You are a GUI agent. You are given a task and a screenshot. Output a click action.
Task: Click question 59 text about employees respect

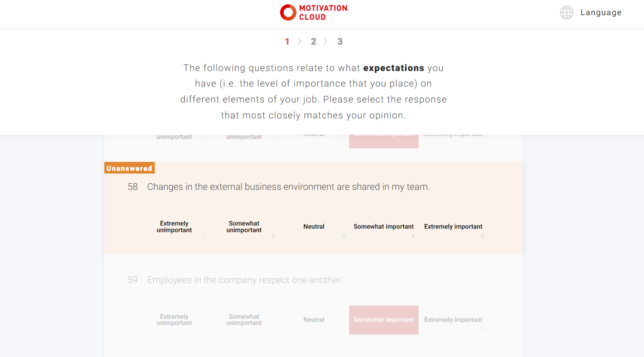[244, 280]
